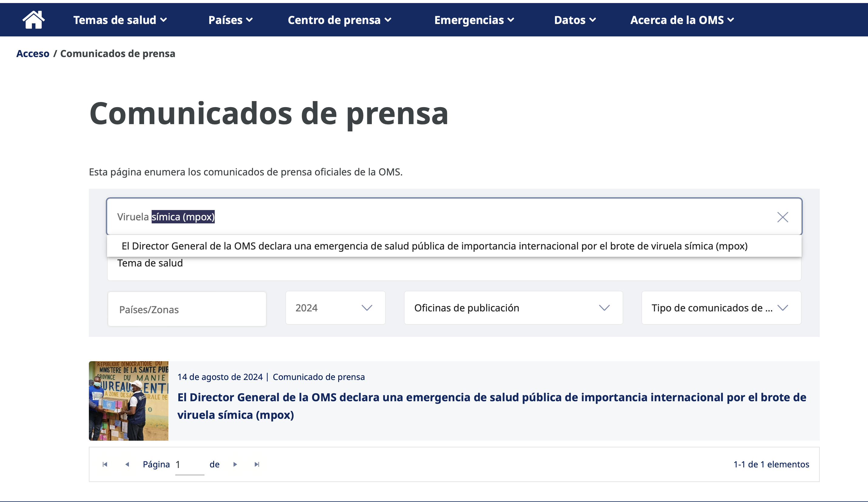This screenshot has height=502, width=868.
Task: Click the Comunicado de prensa label on result
Action: 319,377
